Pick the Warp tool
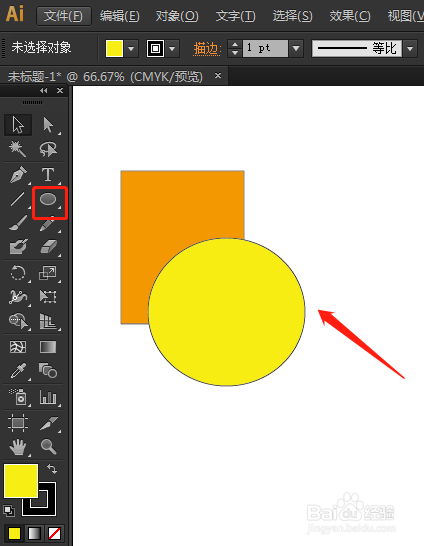 coord(18,297)
